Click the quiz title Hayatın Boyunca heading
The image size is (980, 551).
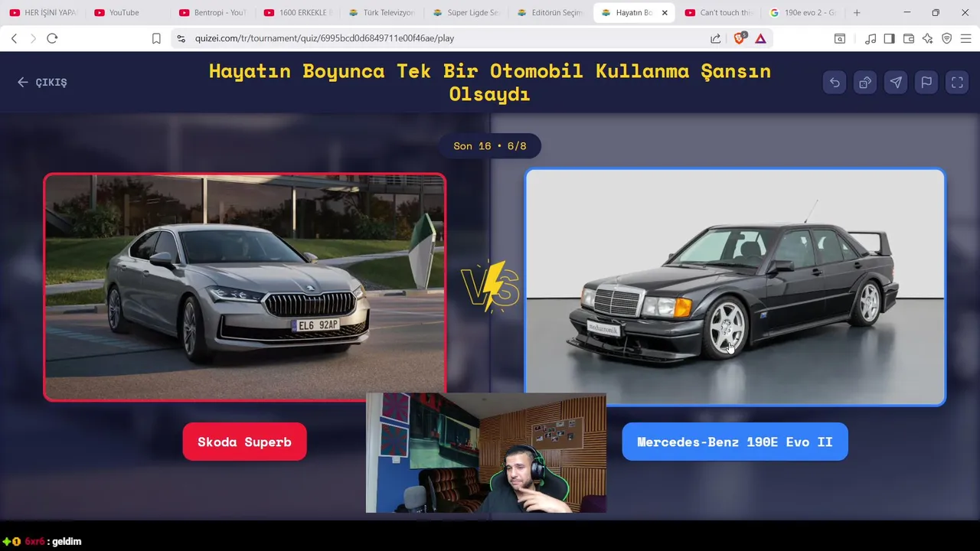coord(490,82)
